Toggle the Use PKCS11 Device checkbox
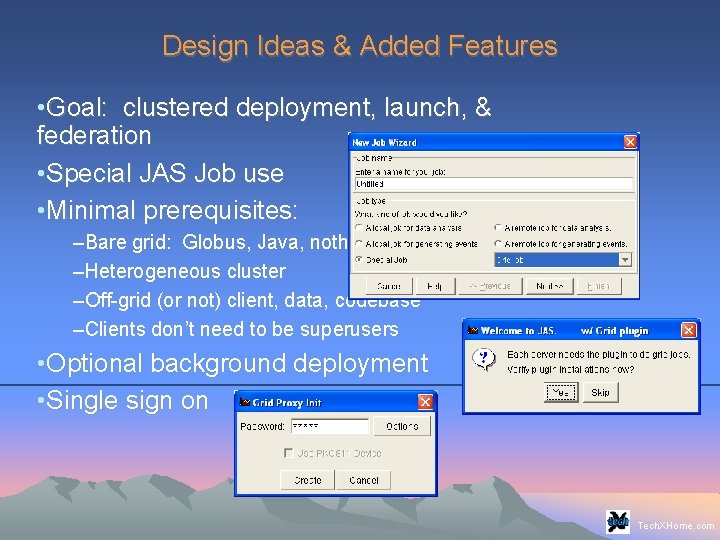The height and width of the screenshot is (540, 720). click(x=288, y=453)
